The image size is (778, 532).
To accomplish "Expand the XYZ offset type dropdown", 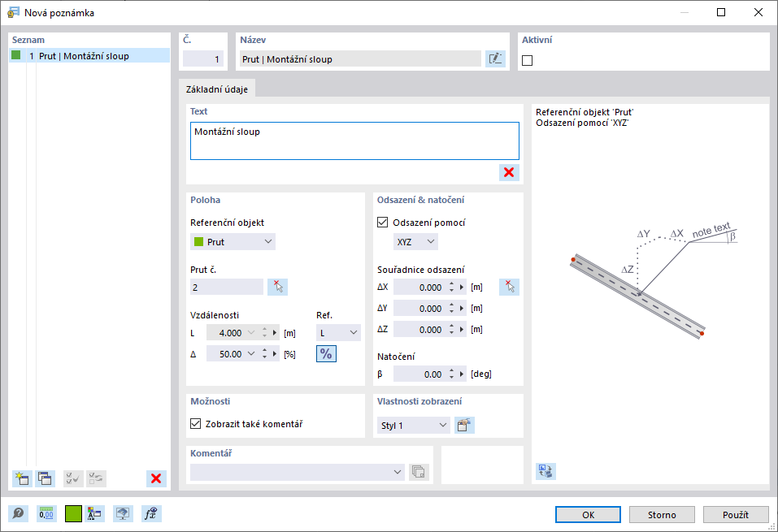I will pos(415,241).
